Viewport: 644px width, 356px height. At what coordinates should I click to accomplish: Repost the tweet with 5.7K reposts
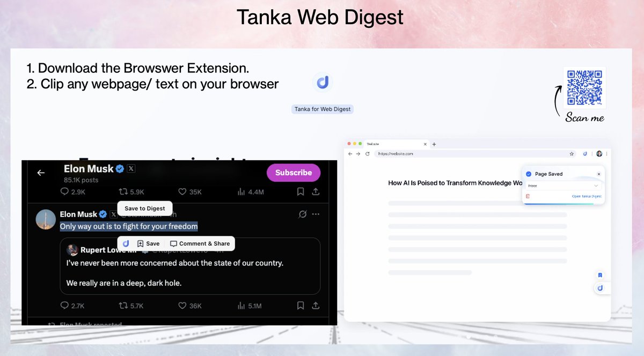coord(131,306)
